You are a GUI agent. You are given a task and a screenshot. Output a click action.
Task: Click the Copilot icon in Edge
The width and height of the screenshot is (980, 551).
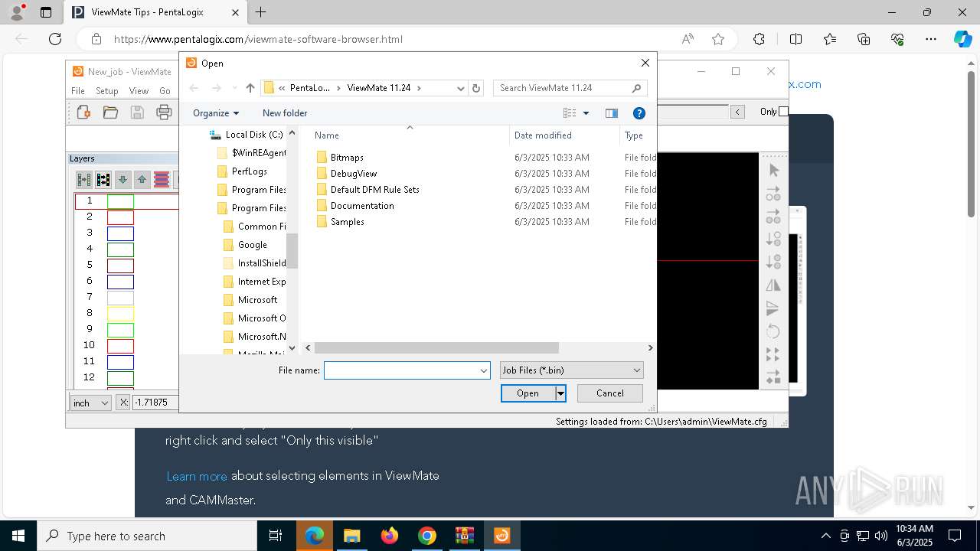(x=962, y=39)
